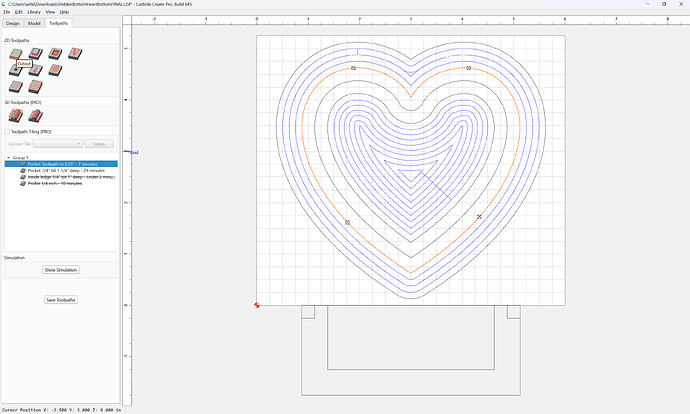Enable the Toolpath Tiling (PRO) checkbox
690x414 pixels.
7,132
